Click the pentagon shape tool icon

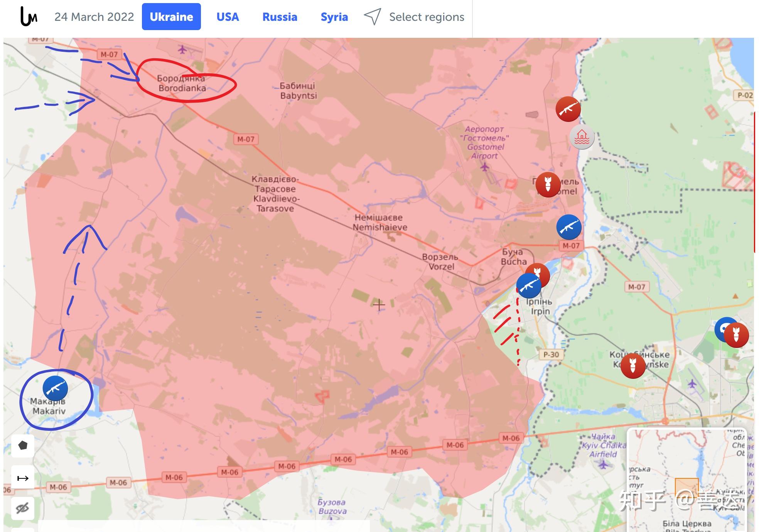tap(22, 447)
